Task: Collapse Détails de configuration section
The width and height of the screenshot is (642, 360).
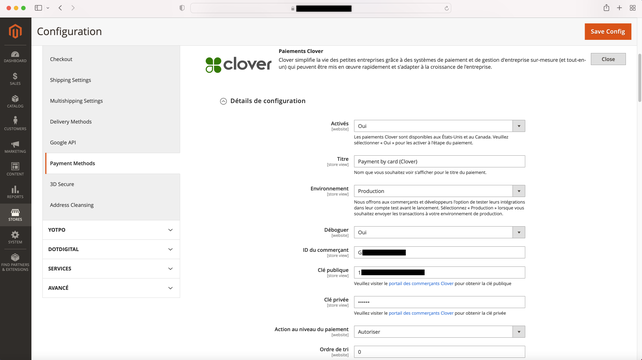Action: click(223, 101)
